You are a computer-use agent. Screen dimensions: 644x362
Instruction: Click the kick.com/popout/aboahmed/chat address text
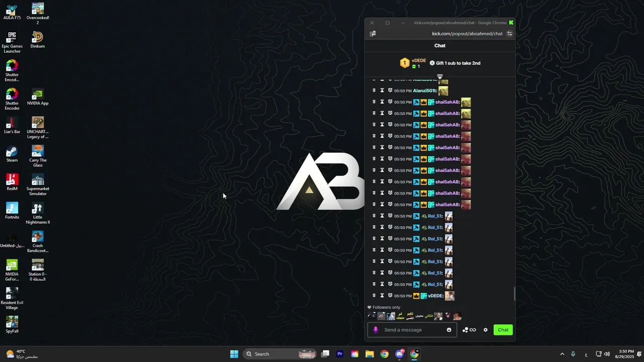click(x=467, y=34)
